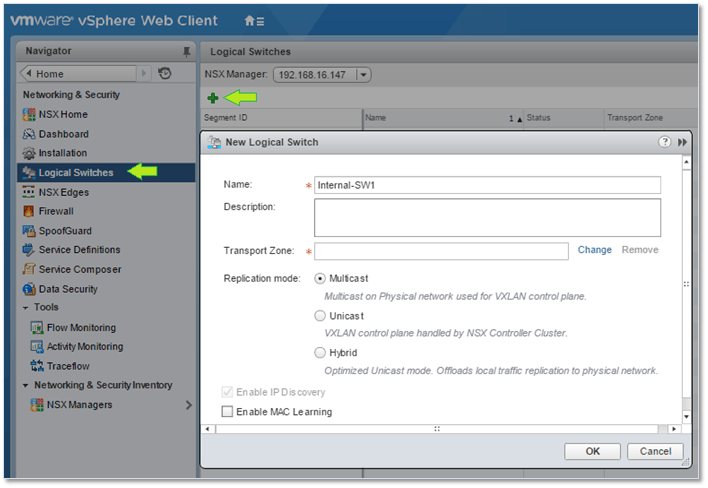This screenshot has width=708, height=488.
Task: Open the navigation history clock icon
Action: 165,73
